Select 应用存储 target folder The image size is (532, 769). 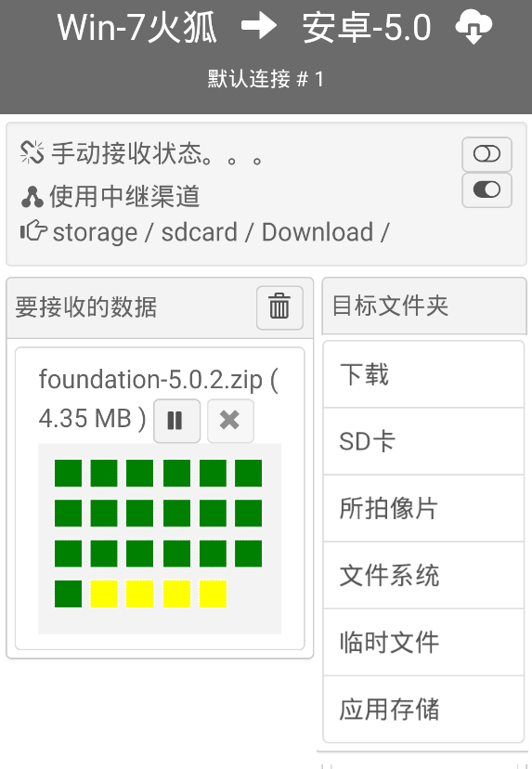pos(423,710)
